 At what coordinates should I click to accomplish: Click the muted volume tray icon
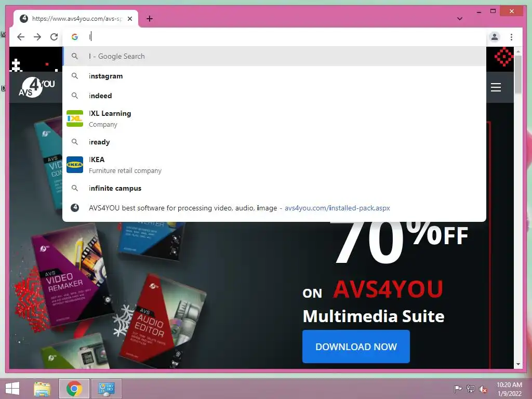point(483,389)
